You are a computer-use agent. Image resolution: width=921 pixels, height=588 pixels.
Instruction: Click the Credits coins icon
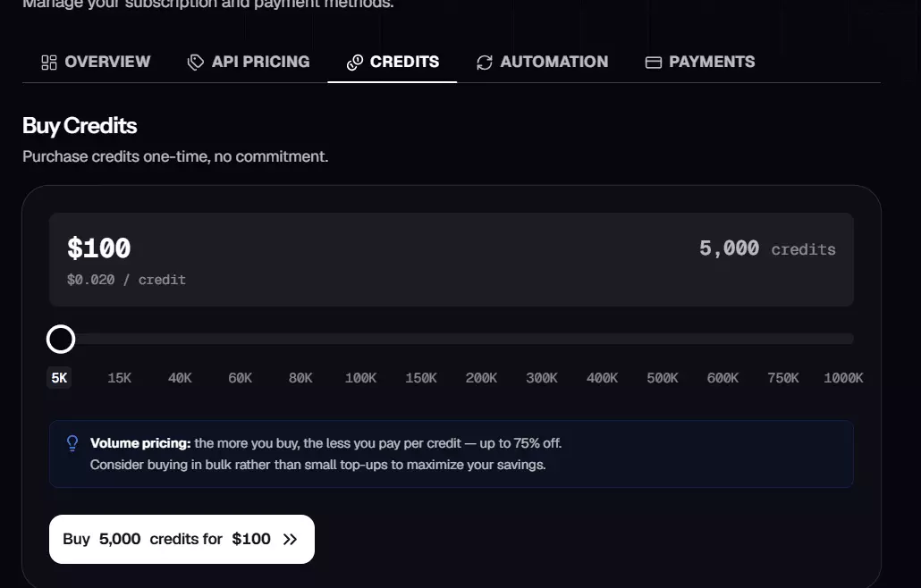tap(355, 63)
